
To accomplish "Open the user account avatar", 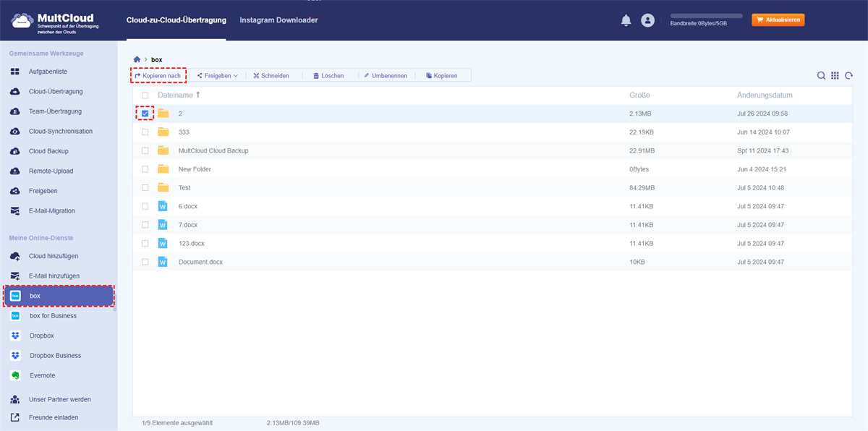I will [647, 20].
